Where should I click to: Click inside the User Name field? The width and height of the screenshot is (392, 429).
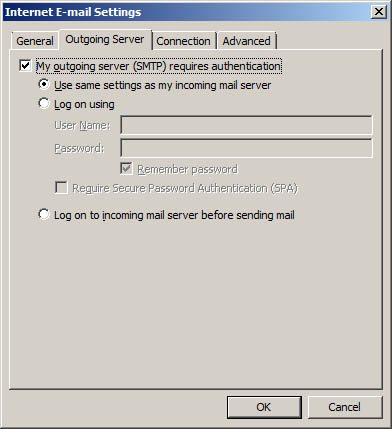pos(246,125)
